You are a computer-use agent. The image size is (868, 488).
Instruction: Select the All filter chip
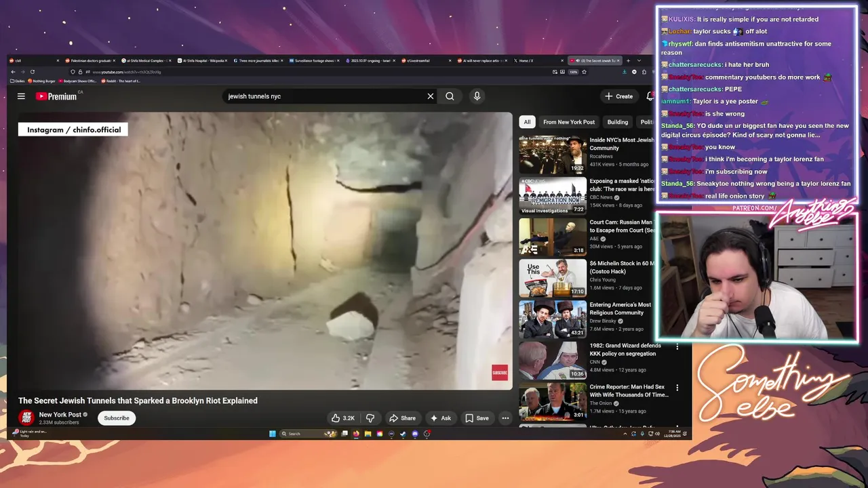coord(527,122)
